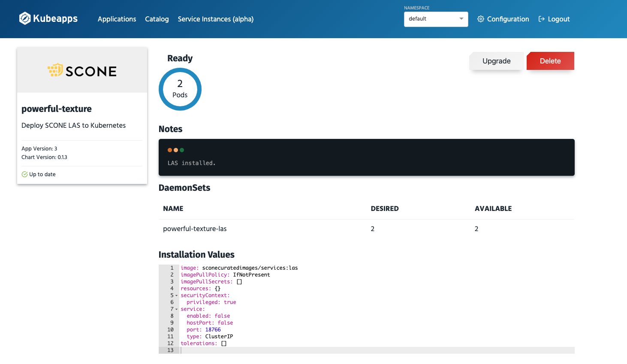Click the Logout arrow icon
627x364 pixels.
[x=541, y=19]
